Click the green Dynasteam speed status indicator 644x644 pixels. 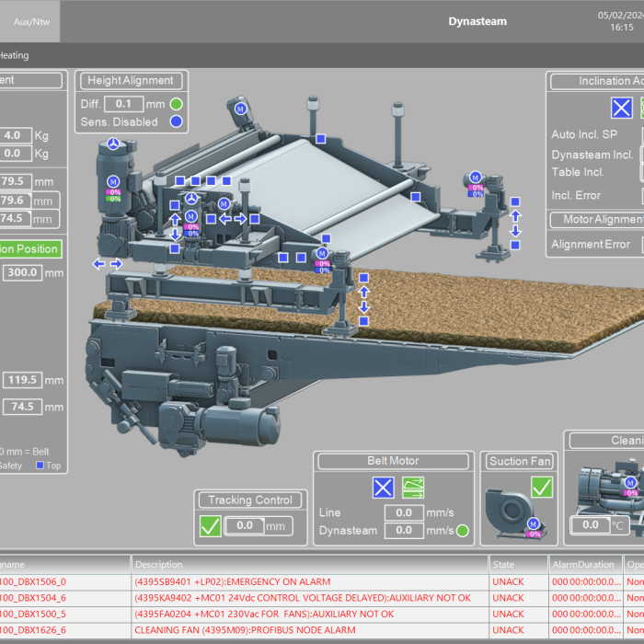click(x=462, y=531)
